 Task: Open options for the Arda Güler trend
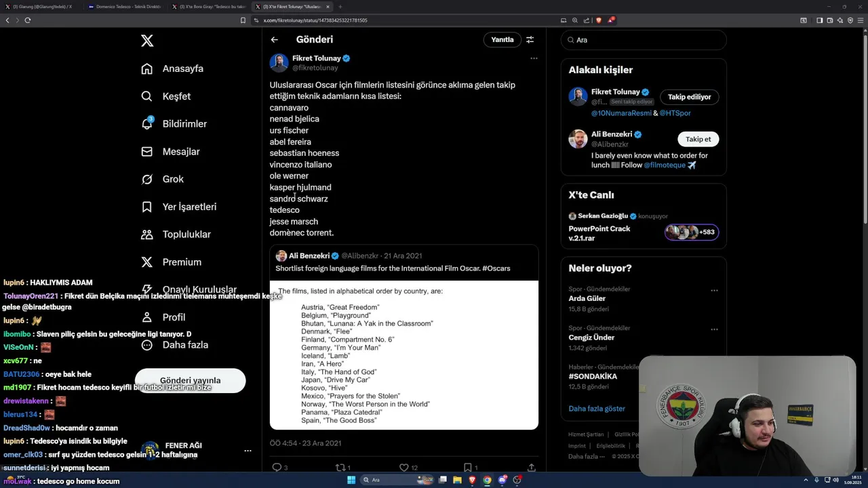[714, 290]
